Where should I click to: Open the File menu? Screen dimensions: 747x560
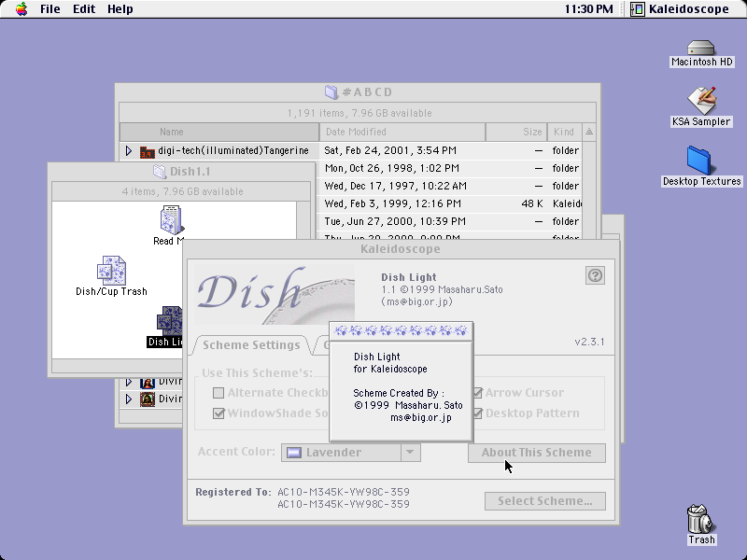[50, 9]
